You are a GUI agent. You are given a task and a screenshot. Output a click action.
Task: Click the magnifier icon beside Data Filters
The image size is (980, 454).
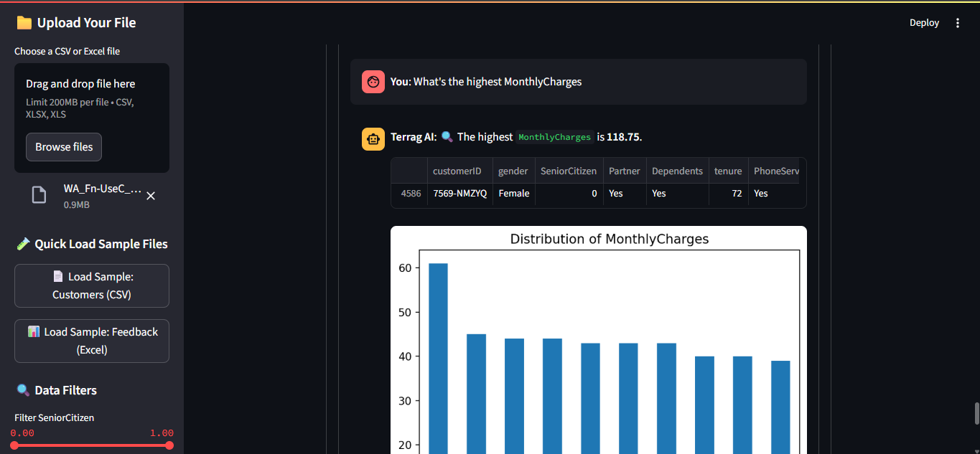tap(24, 391)
